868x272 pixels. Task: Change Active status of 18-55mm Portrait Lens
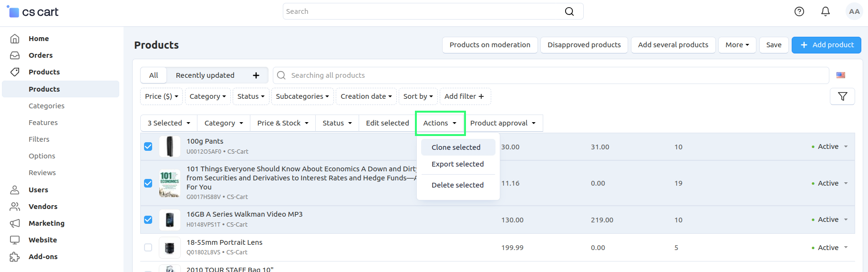tap(830, 248)
